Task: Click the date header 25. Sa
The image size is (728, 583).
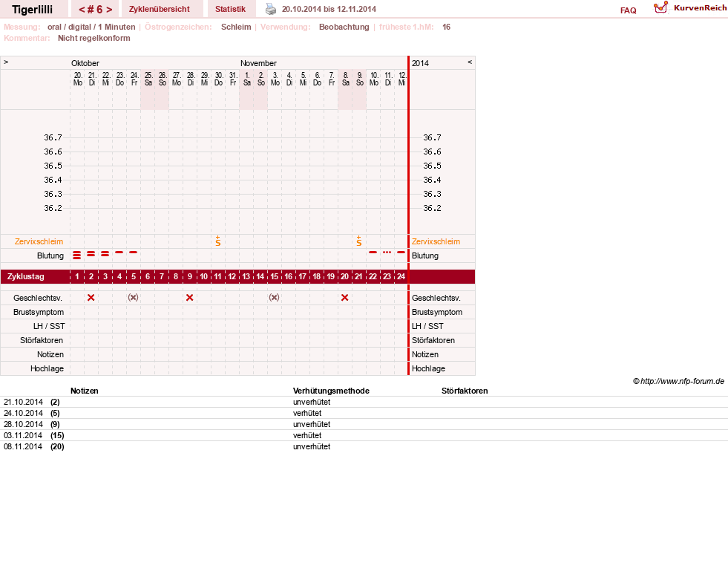Action: 148,79
